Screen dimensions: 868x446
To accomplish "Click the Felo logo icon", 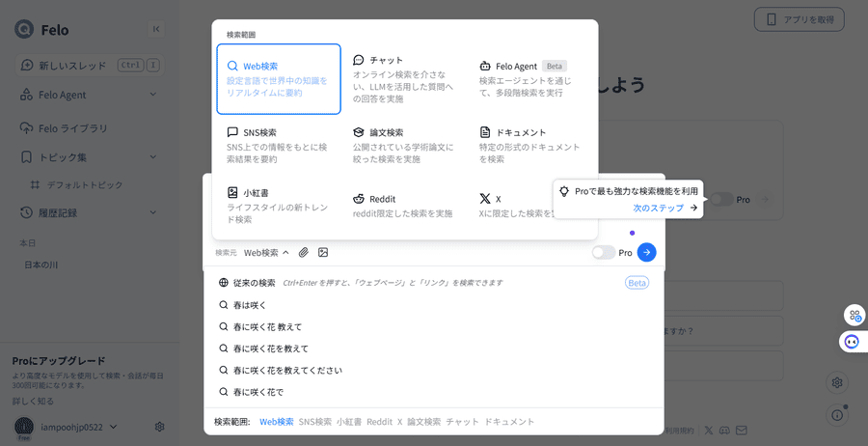I will pos(24,29).
